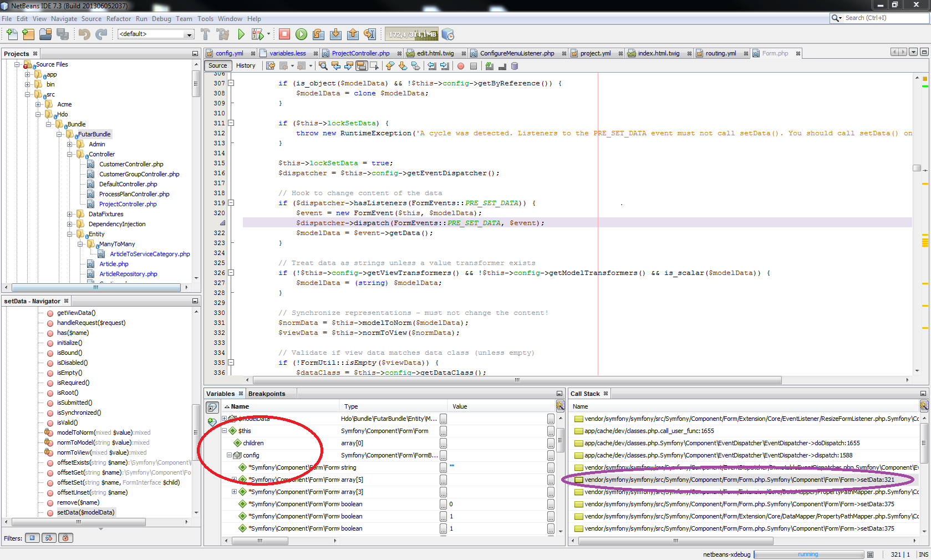931x560 pixels.
Task: Click the Step Over debugger icon
Action: [x=318, y=34]
